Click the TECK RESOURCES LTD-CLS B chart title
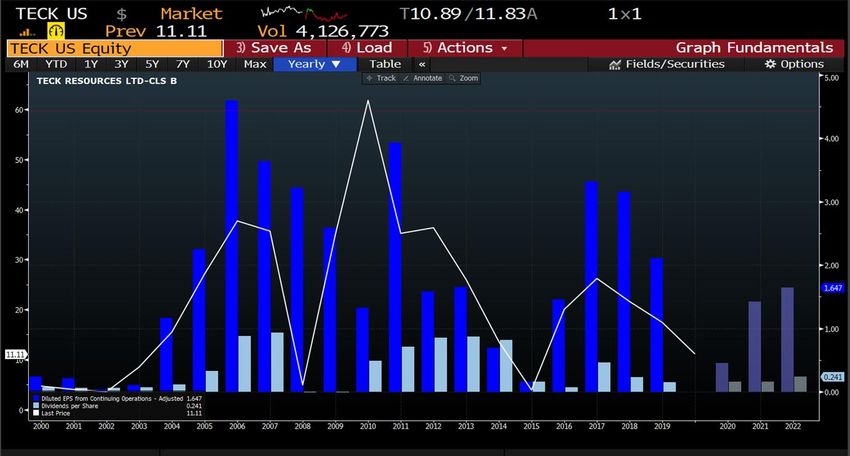The width and height of the screenshot is (850, 456). pyautogui.click(x=107, y=81)
